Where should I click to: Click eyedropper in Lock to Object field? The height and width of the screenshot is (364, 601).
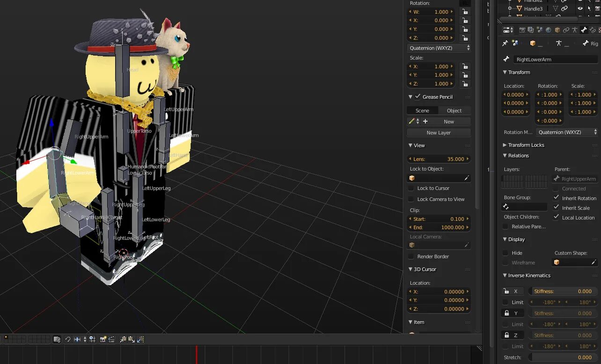[466, 178]
